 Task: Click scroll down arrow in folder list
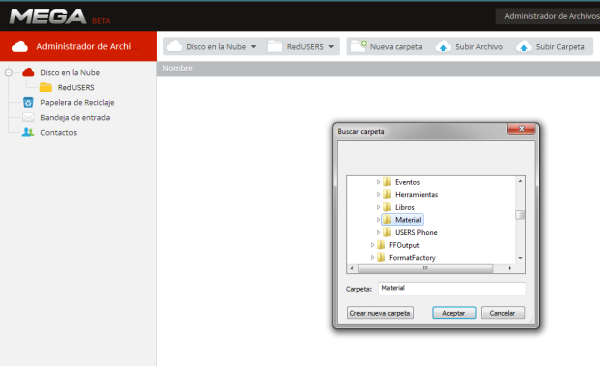[x=520, y=258]
